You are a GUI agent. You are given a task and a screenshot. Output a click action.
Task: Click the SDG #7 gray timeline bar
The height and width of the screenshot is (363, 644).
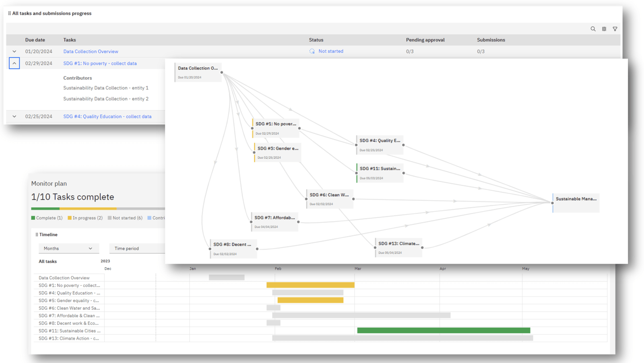[x=361, y=316]
